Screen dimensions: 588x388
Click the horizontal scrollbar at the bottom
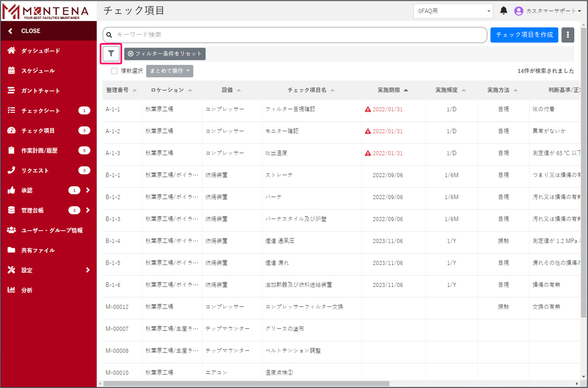pos(246,384)
